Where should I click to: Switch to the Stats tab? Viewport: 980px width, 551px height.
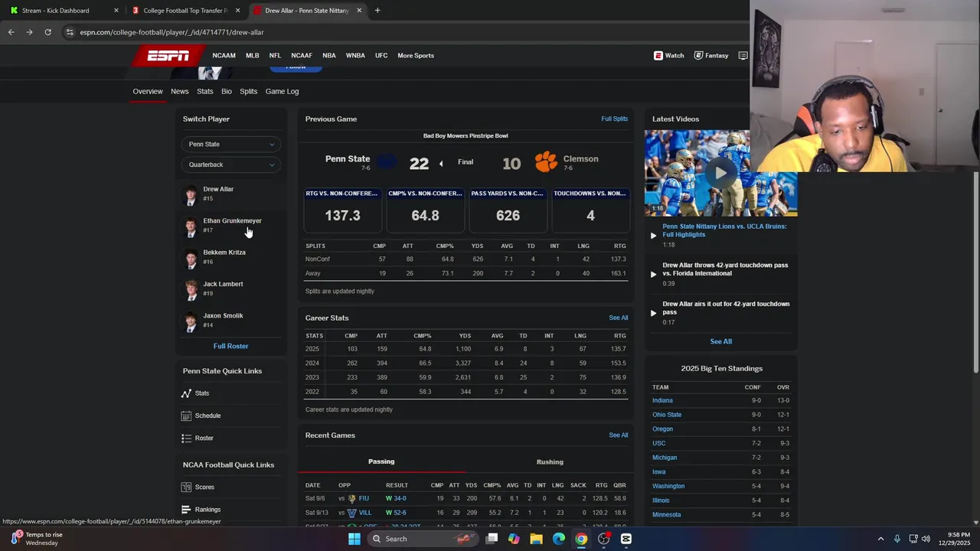click(204, 91)
